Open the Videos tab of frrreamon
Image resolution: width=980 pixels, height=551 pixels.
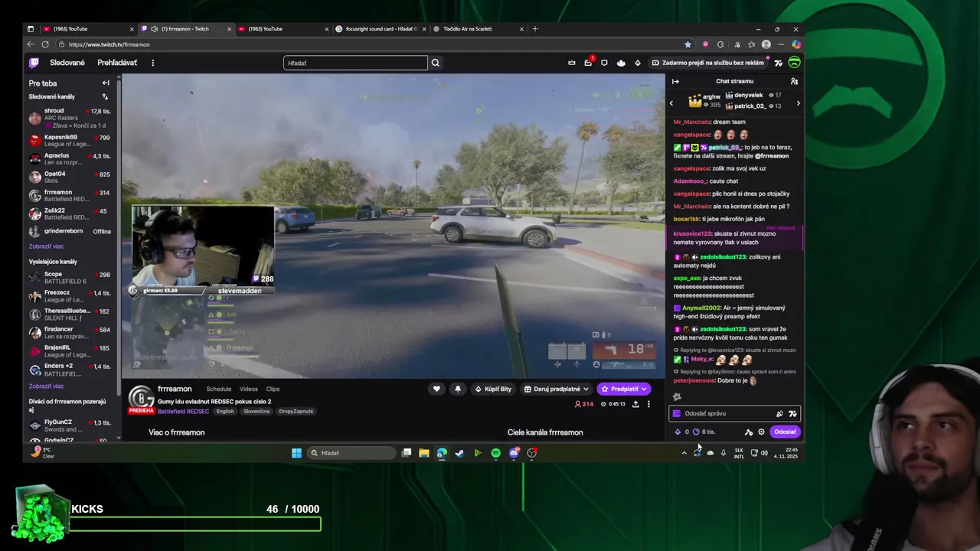(x=249, y=389)
